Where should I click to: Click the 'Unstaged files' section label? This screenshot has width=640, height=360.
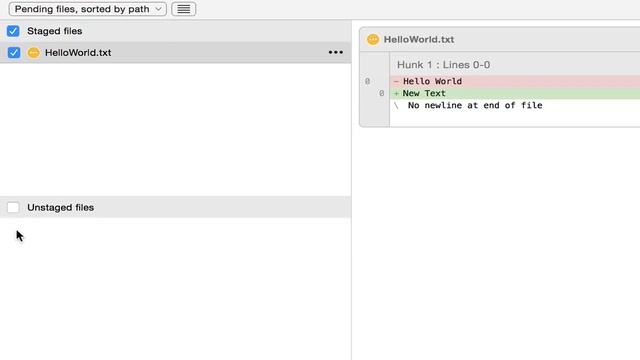[x=60, y=207]
